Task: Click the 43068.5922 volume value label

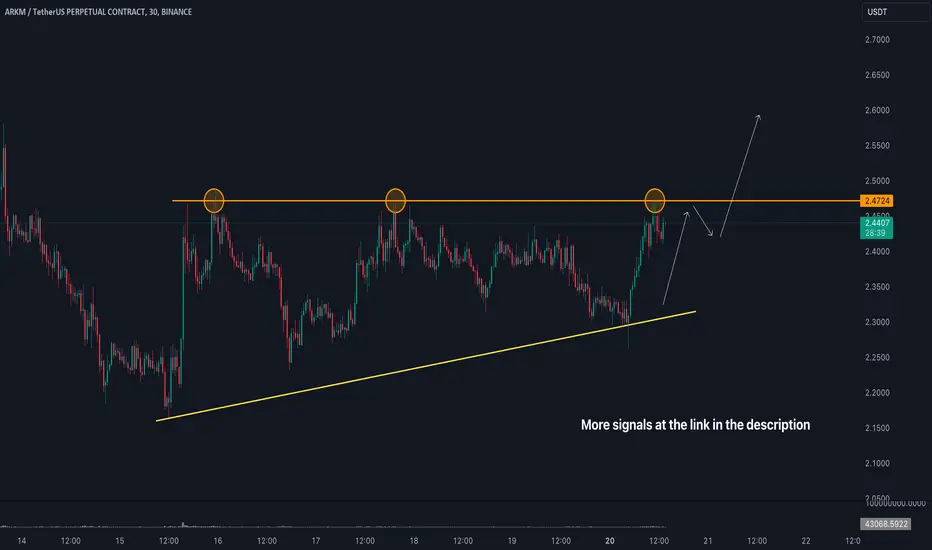Action: (x=886, y=524)
